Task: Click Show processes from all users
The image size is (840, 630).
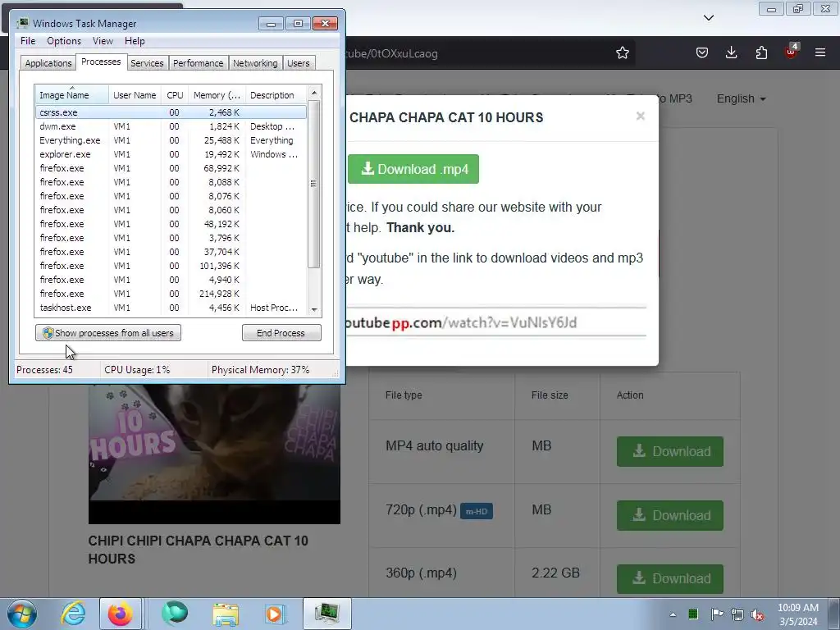Action: (108, 333)
